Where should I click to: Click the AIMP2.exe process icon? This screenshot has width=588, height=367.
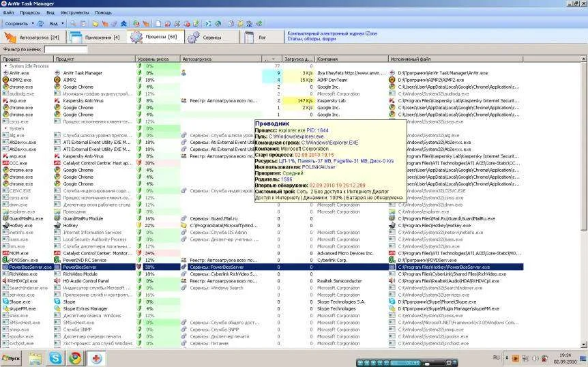pyautogui.click(x=5, y=80)
